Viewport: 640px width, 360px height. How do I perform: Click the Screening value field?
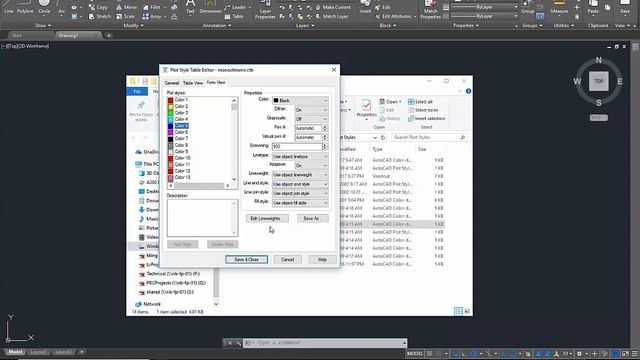click(x=297, y=147)
